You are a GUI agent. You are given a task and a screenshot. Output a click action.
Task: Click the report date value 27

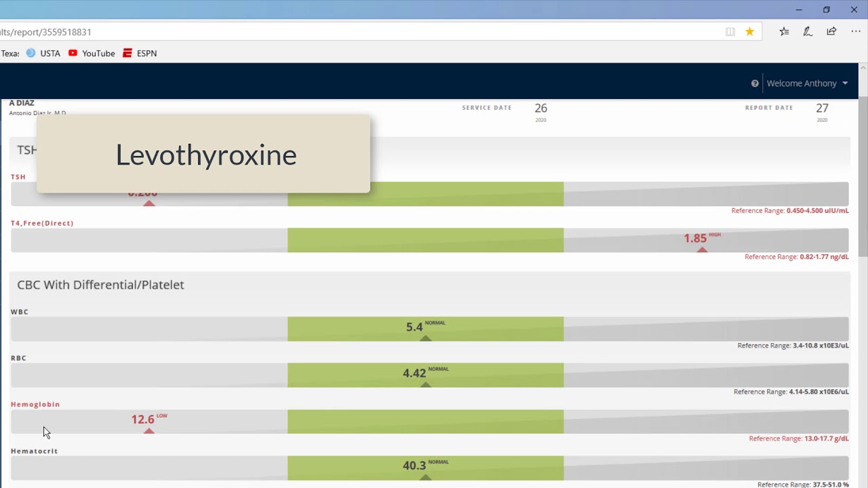tap(822, 108)
